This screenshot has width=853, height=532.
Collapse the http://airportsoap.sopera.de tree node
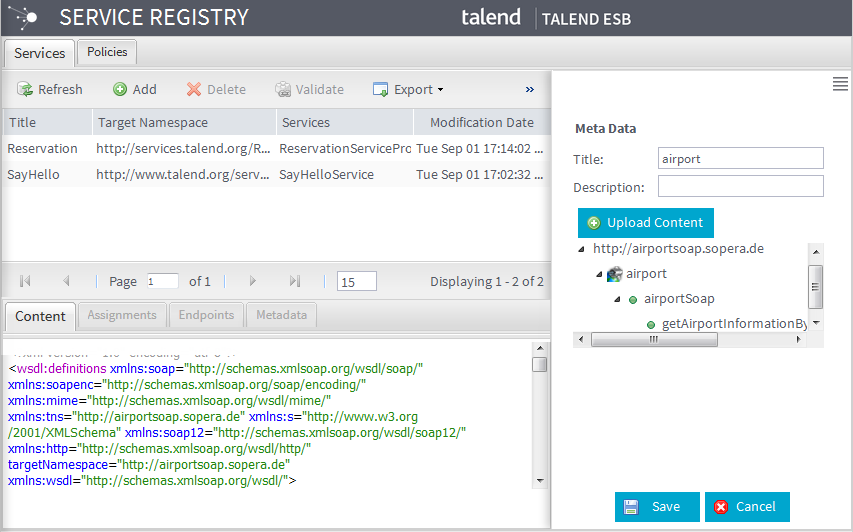[x=582, y=249]
